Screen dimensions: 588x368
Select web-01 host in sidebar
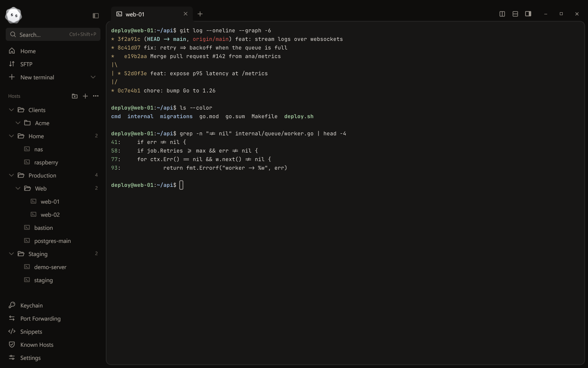pyautogui.click(x=53, y=202)
